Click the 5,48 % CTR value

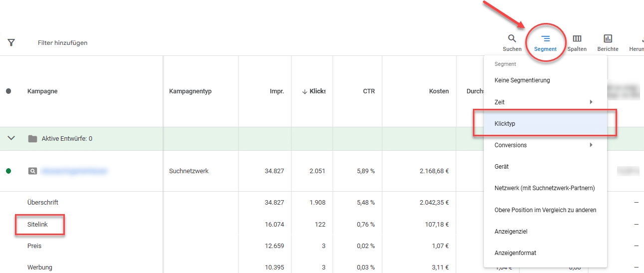[x=365, y=203]
